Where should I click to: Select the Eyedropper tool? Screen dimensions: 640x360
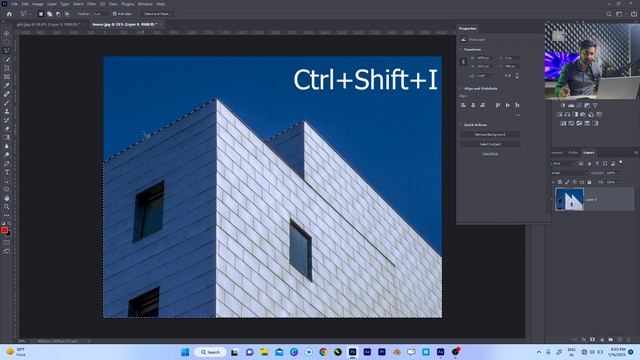[x=7, y=85]
